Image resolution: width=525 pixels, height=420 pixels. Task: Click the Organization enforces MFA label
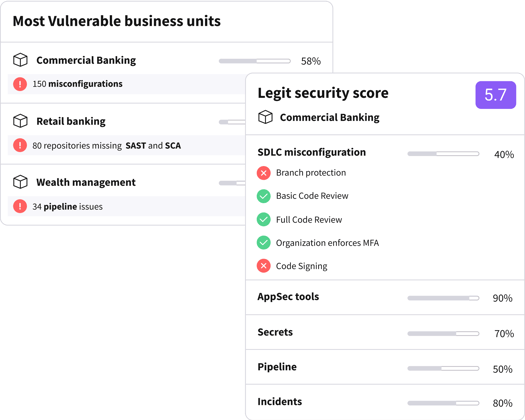[327, 243]
